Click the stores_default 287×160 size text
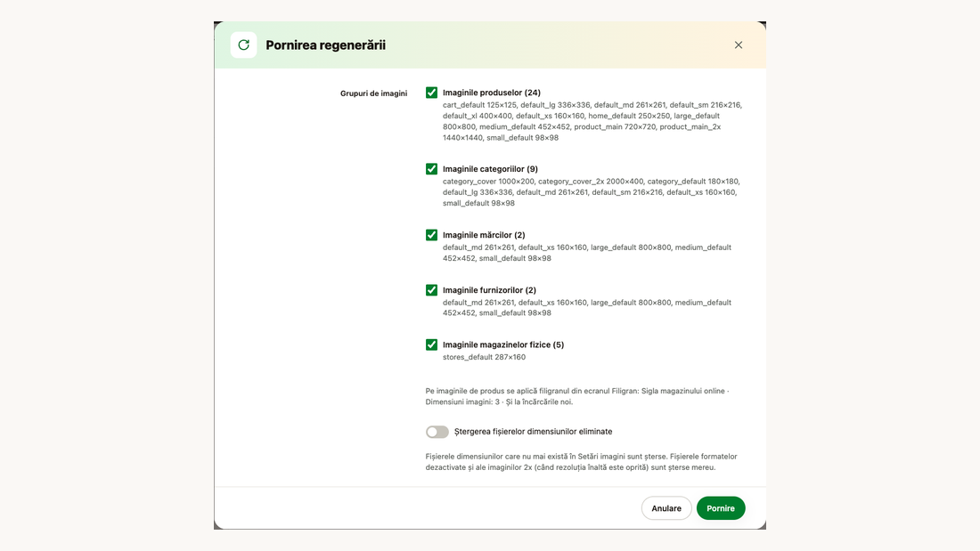Image resolution: width=980 pixels, height=551 pixels. coord(484,357)
